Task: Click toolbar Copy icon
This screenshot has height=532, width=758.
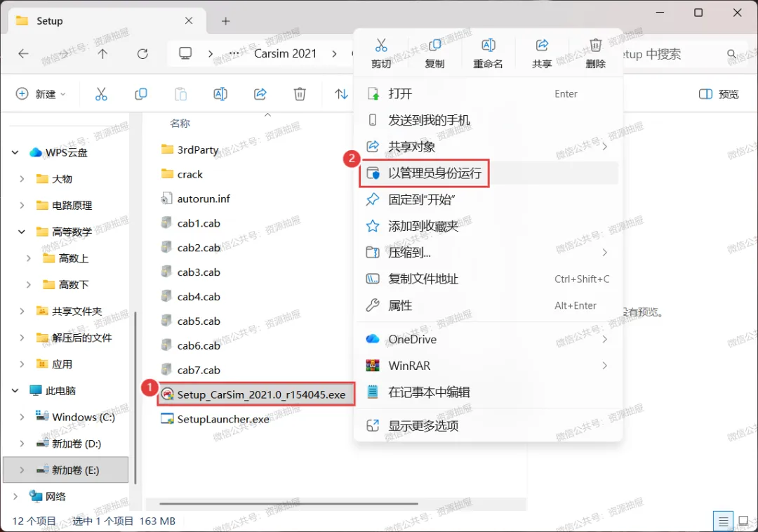Action: [140, 94]
